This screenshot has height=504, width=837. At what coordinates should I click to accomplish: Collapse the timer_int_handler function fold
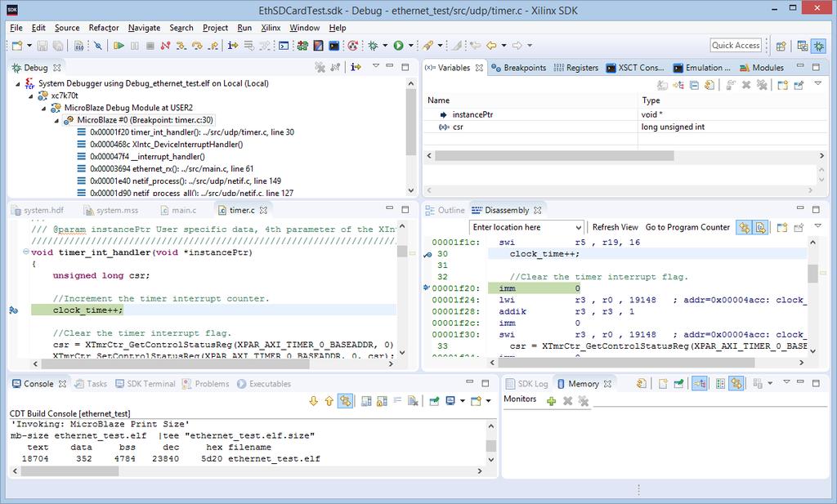25,252
